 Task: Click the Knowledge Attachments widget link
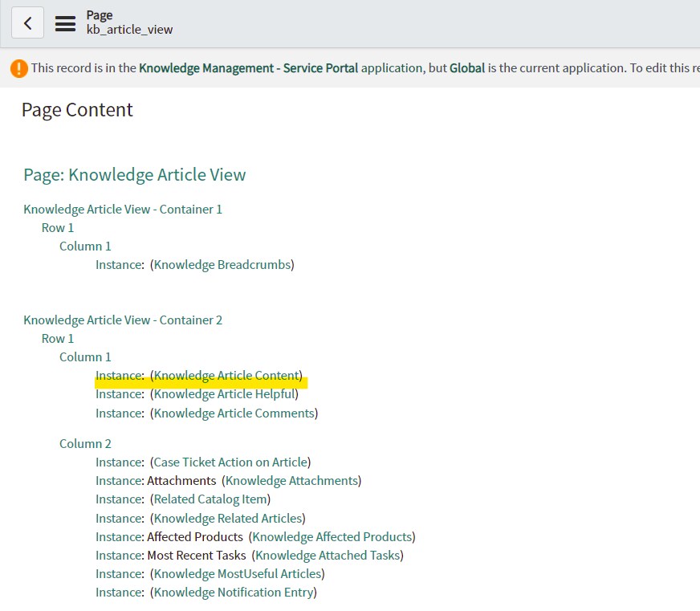291,481
